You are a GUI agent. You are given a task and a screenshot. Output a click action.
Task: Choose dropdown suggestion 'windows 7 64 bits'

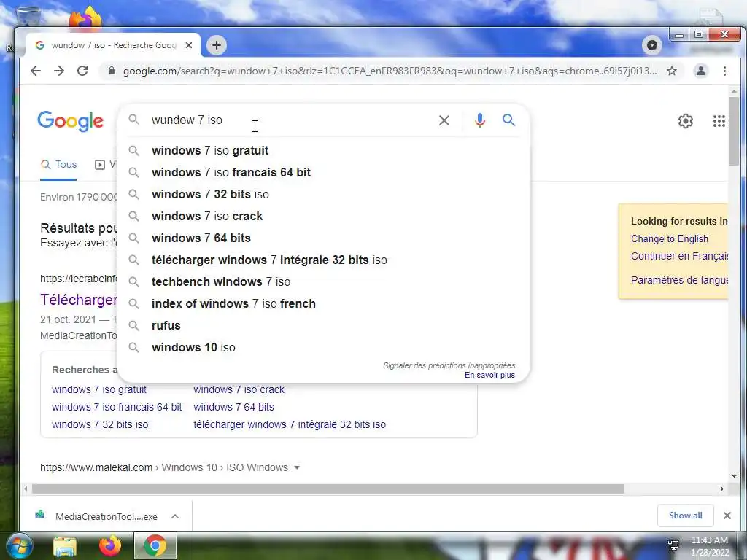click(323, 238)
